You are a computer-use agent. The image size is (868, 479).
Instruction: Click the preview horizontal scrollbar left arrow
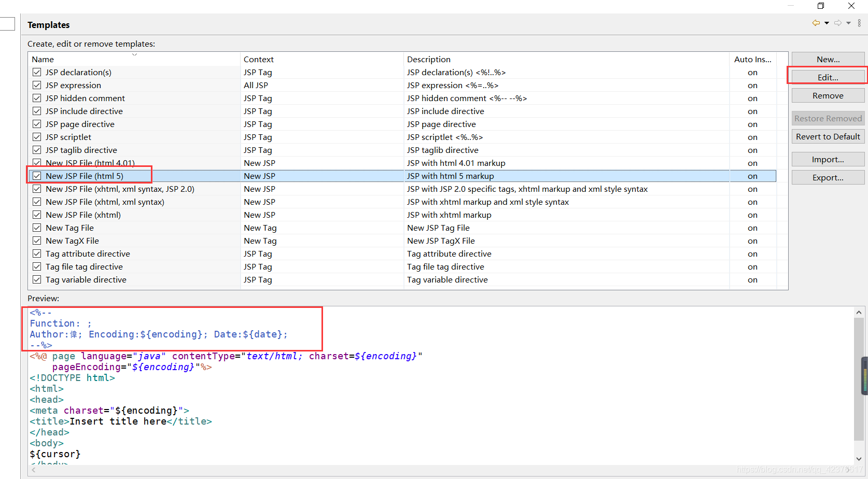[34, 470]
